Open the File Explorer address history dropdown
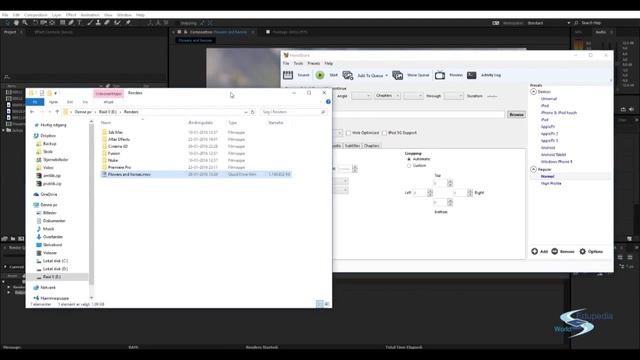The height and width of the screenshot is (360, 640). tap(246, 112)
